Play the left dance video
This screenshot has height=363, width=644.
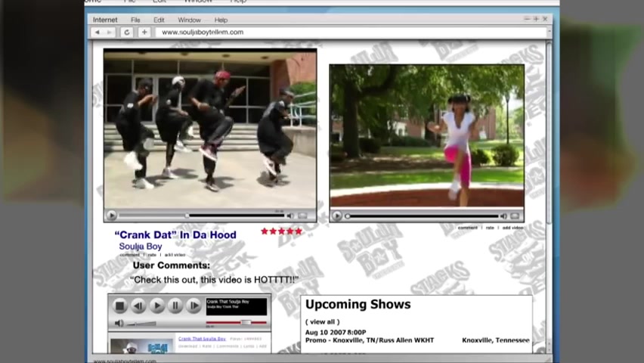pos(111,216)
